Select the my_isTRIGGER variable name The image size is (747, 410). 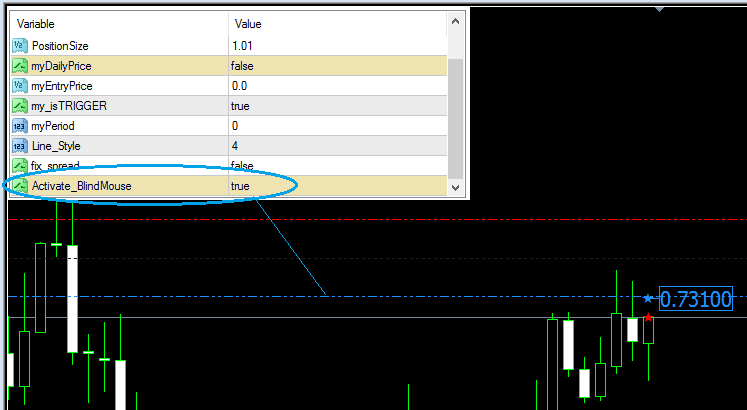[69, 106]
